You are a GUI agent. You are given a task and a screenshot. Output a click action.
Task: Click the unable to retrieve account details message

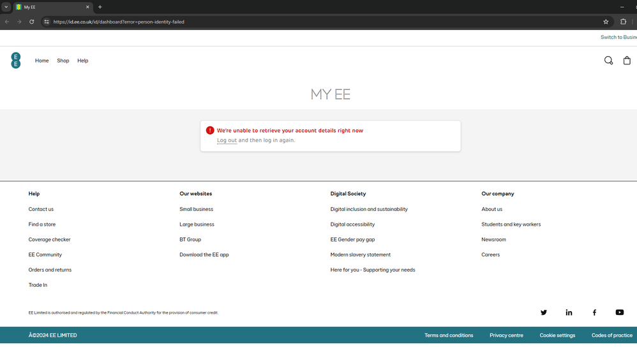290,130
